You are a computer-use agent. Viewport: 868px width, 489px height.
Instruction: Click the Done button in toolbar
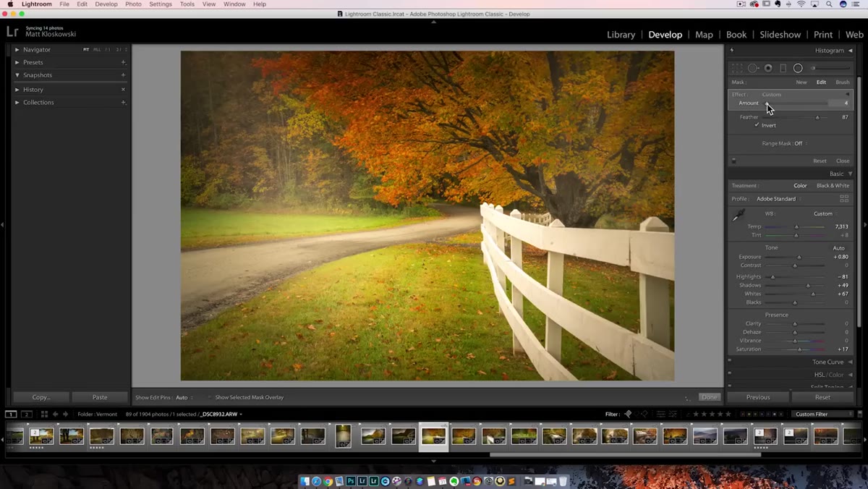pos(710,397)
